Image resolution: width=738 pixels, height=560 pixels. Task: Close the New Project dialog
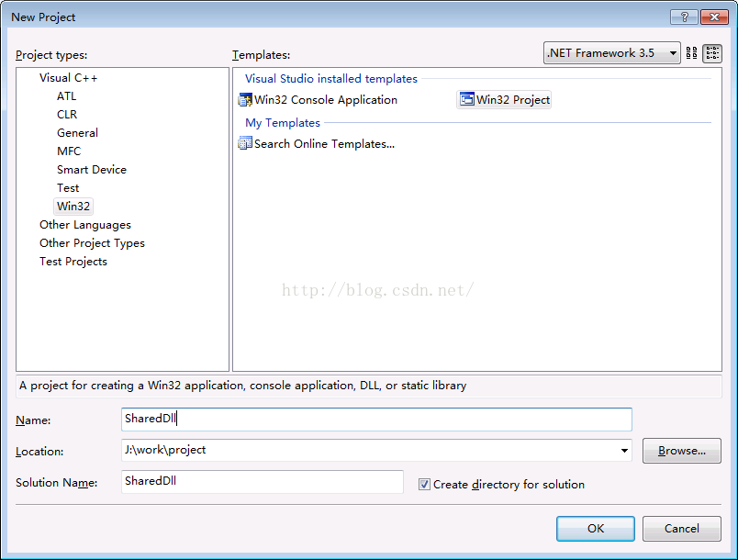[714, 17]
